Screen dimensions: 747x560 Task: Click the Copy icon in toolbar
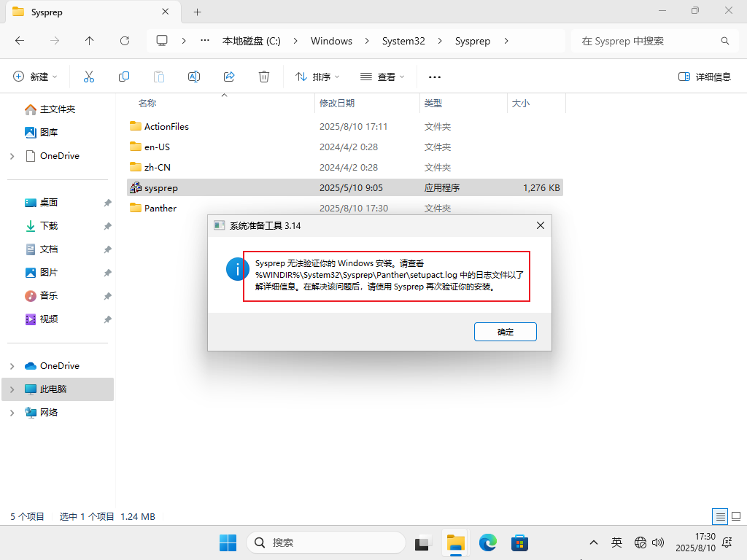coord(124,77)
